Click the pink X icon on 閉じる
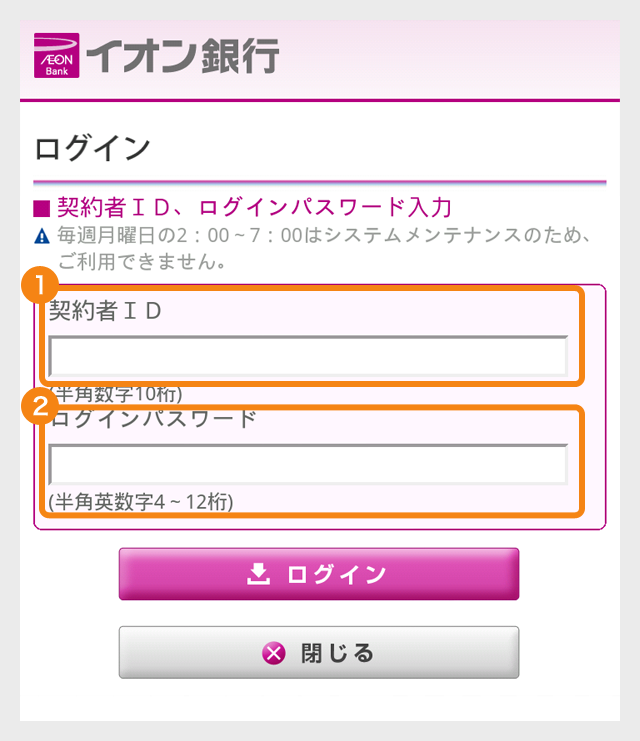The width and height of the screenshot is (640, 741). pyautogui.click(x=274, y=653)
